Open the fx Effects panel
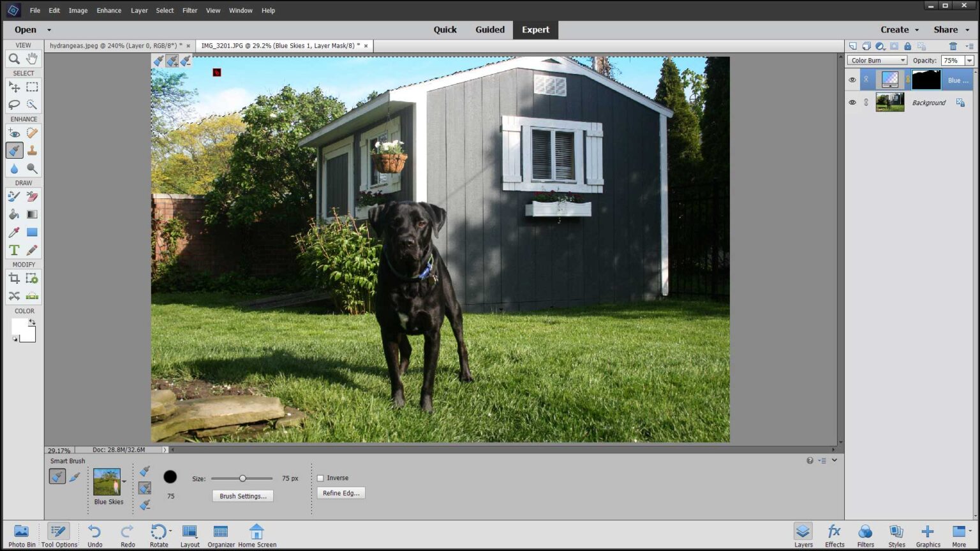980x551 pixels. coord(835,536)
